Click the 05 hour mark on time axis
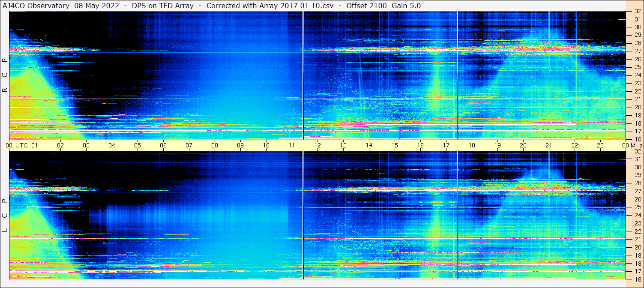 point(138,145)
